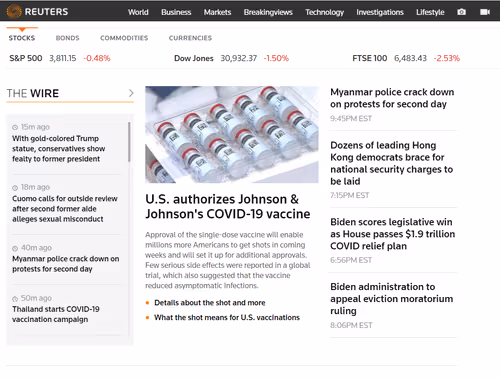Click the '18m ago' timestamp
Screen dimensions: 500x378
pyautogui.click(x=35, y=187)
